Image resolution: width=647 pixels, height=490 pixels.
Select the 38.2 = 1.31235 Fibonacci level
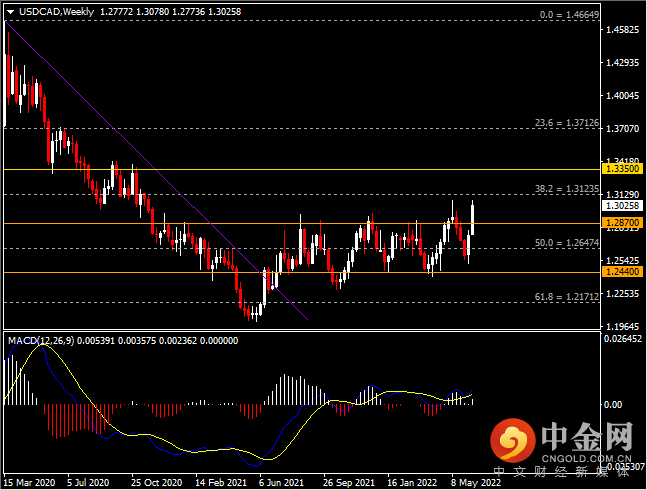[x=565, y=188]
